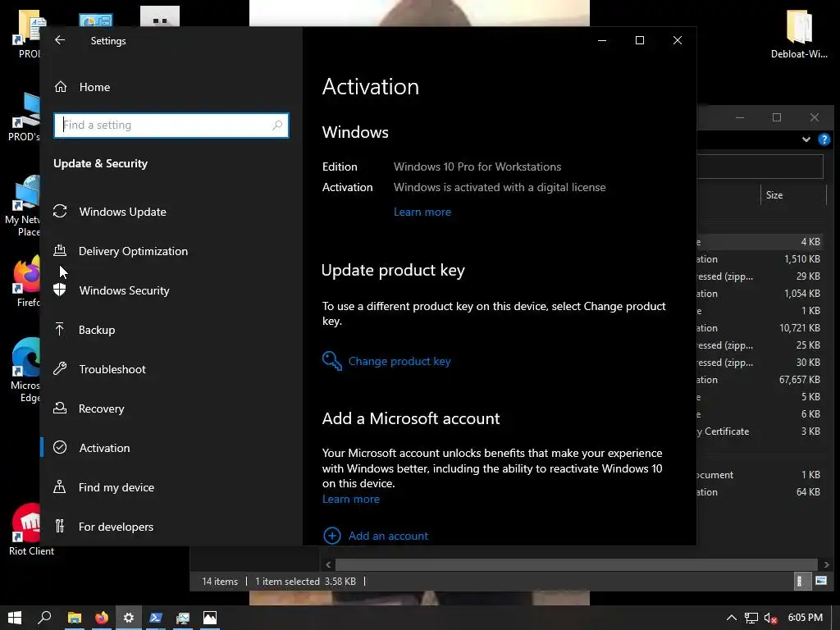The image size is (840, 630).
Task: Select the 10,721 KB file row in Explorer
Action: point(760,328)
